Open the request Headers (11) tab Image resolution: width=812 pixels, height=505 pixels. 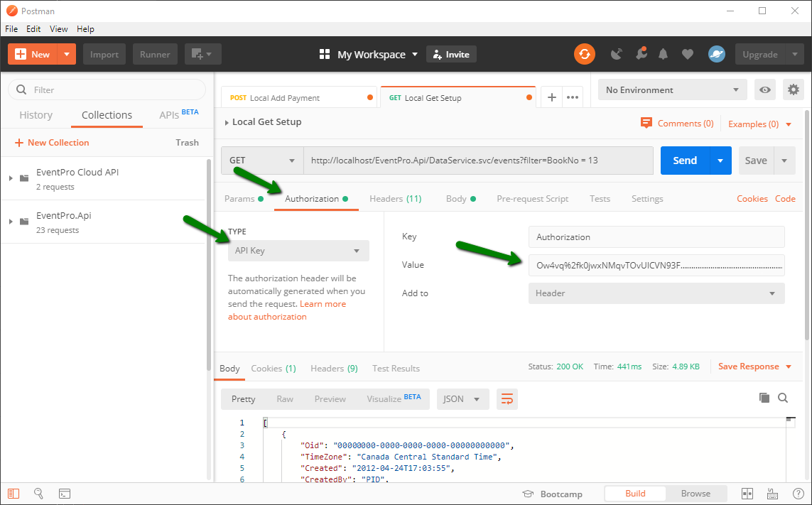coord(395,198)
